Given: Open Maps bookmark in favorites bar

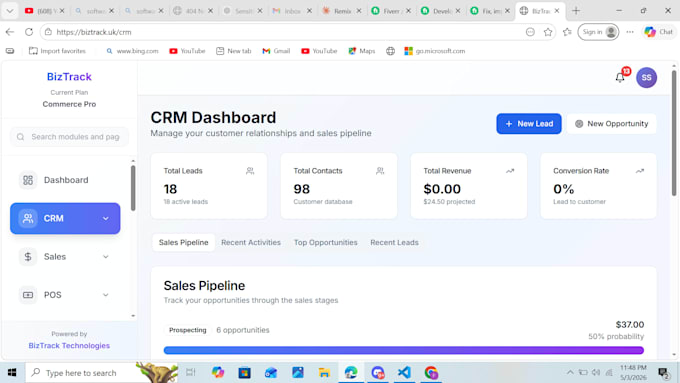Looking at the screenshot, I should point(362,51).
